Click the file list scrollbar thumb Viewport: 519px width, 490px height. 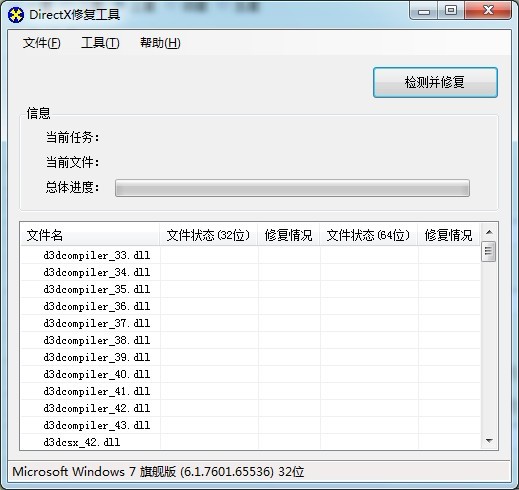pyautogui.click(x=489, y=251)
